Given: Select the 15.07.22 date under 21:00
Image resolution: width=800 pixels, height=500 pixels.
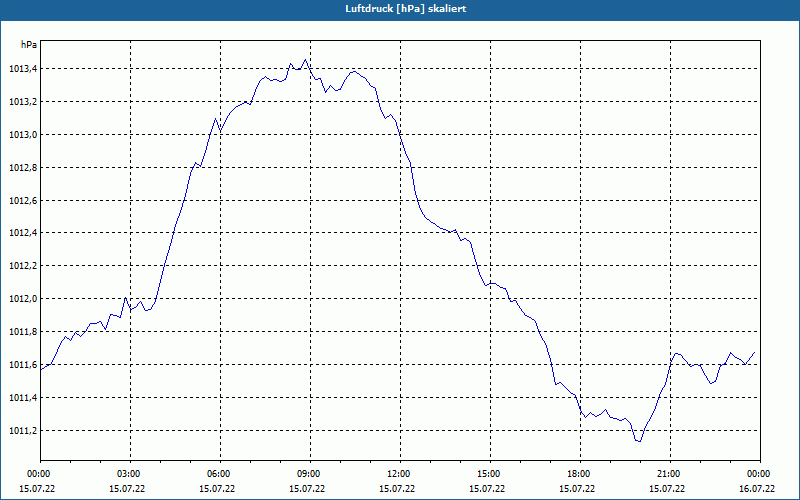Looking at the screenshot, I should point(667,489).
